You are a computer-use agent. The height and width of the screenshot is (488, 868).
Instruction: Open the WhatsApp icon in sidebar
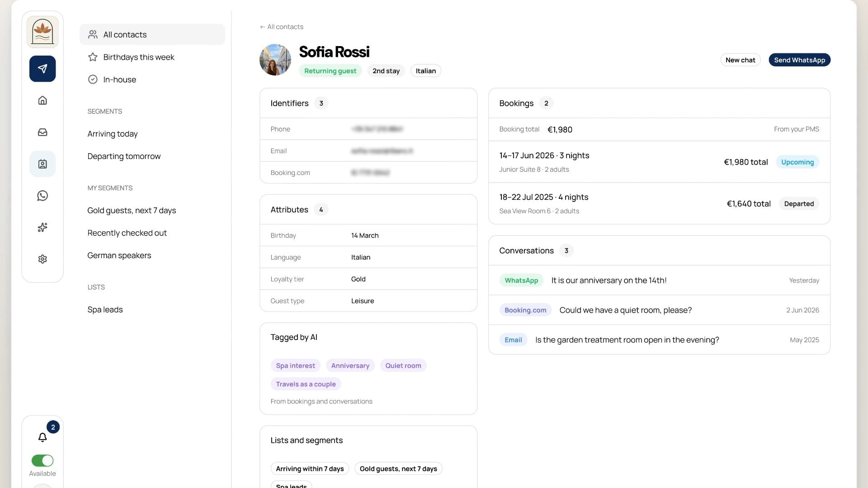point(42,196)
